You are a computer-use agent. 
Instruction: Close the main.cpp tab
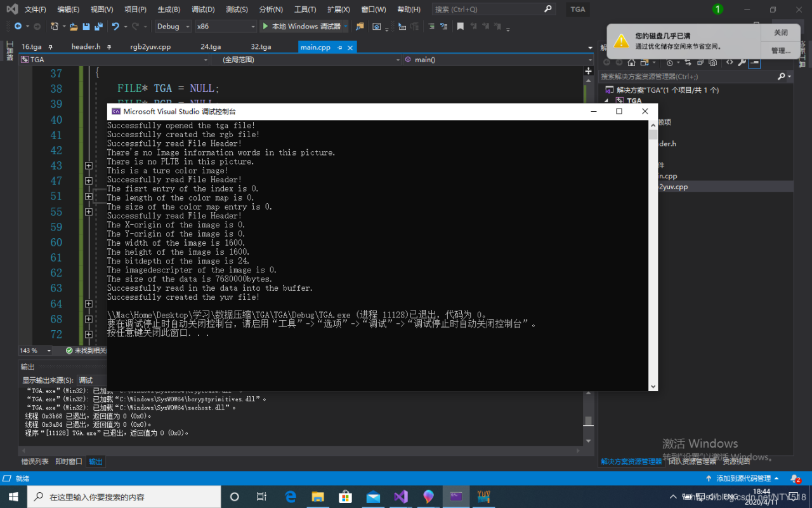[350, 47]
